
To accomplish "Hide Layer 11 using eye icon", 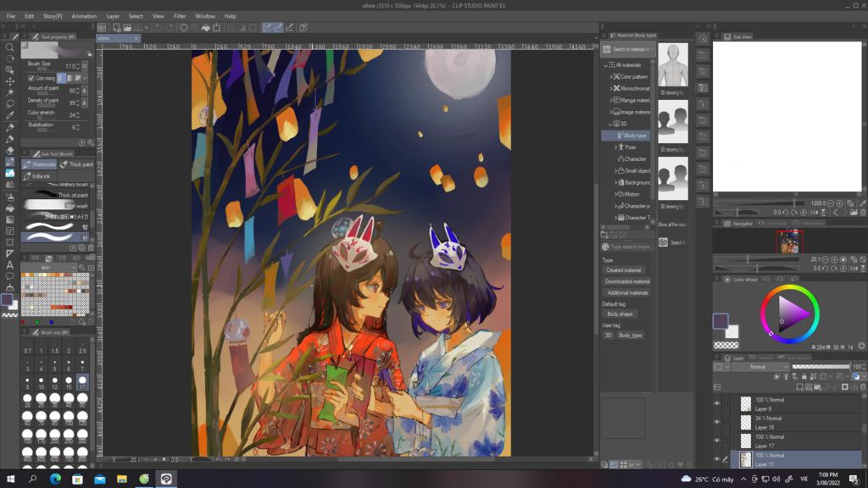I will (x=717, y=459).
